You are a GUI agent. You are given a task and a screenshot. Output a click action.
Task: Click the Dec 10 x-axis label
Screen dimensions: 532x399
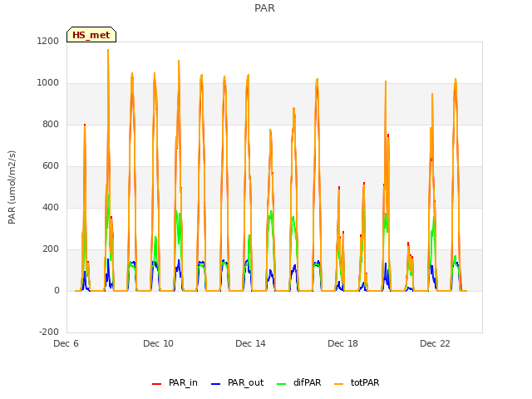point(159,343)
